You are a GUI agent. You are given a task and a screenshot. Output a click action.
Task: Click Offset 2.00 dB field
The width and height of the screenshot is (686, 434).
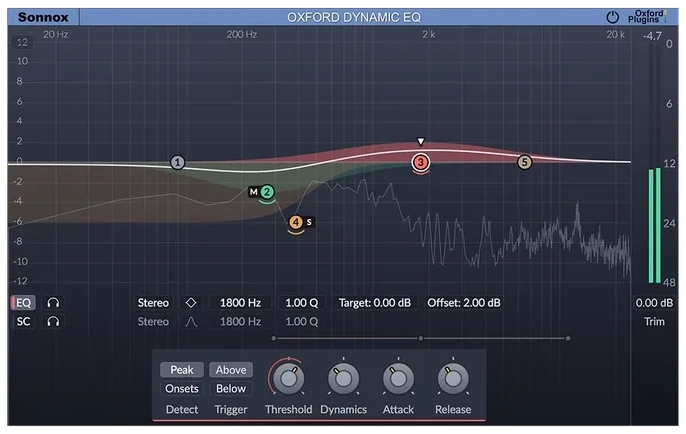click(x=464, y=303)
